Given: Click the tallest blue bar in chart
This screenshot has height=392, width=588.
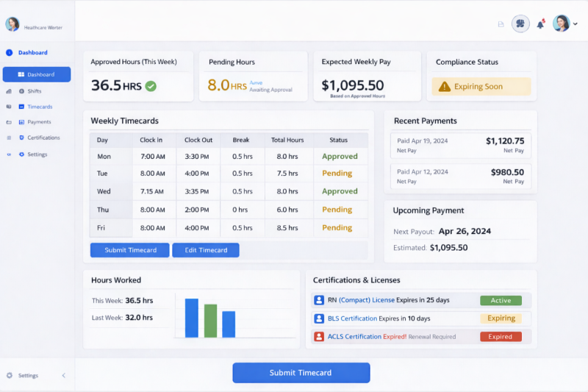Looking at the screenshot, I should [x=192, y=318].
